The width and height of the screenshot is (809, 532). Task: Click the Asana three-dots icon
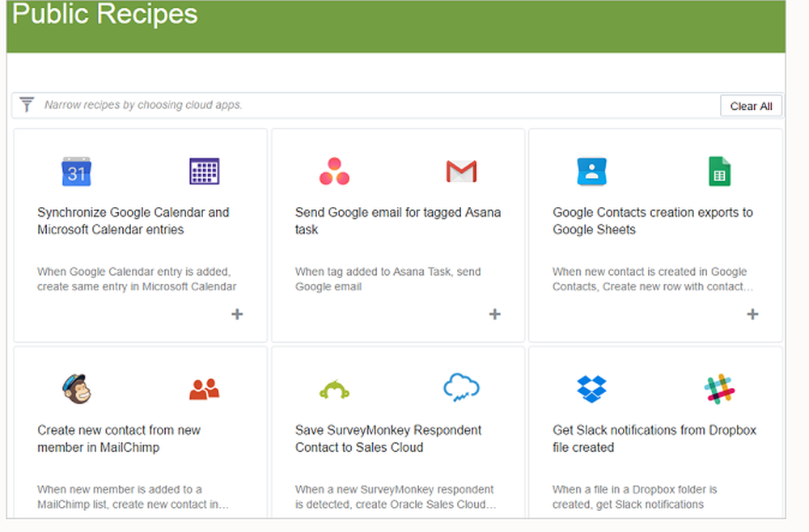[334, 171]
